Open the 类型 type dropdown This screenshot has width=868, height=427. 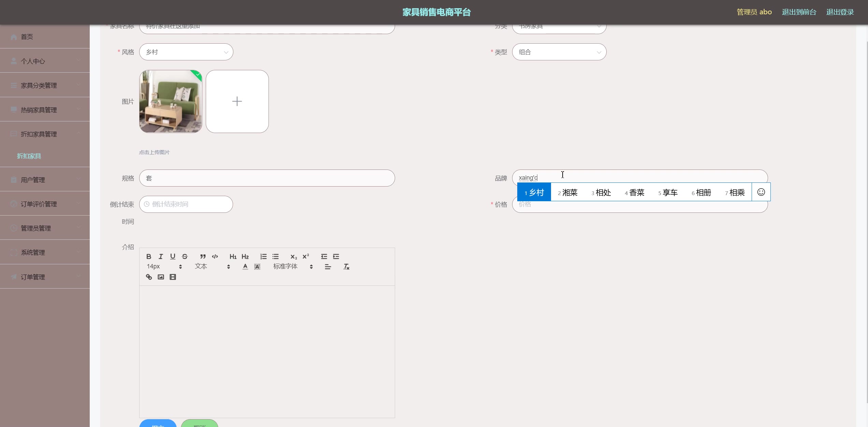pos(559,52)
